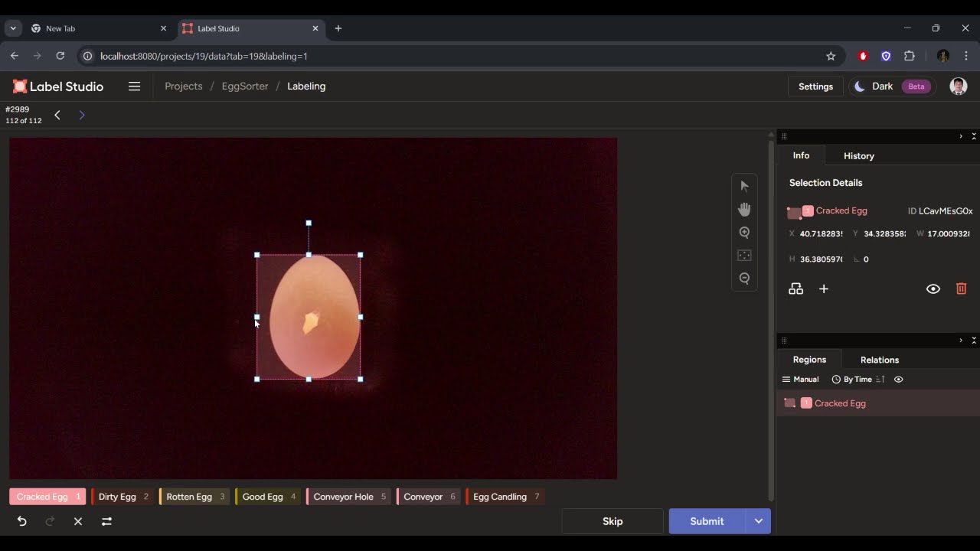Open browser extensions puzzle icon
Screen dimensions: 980x551
pos(910,56)
